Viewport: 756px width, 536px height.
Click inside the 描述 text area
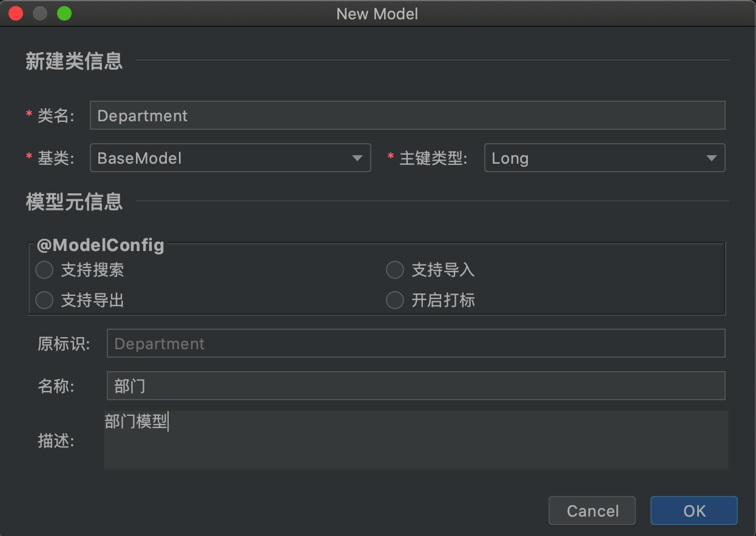pyautogui.click(x=415, y=440)
